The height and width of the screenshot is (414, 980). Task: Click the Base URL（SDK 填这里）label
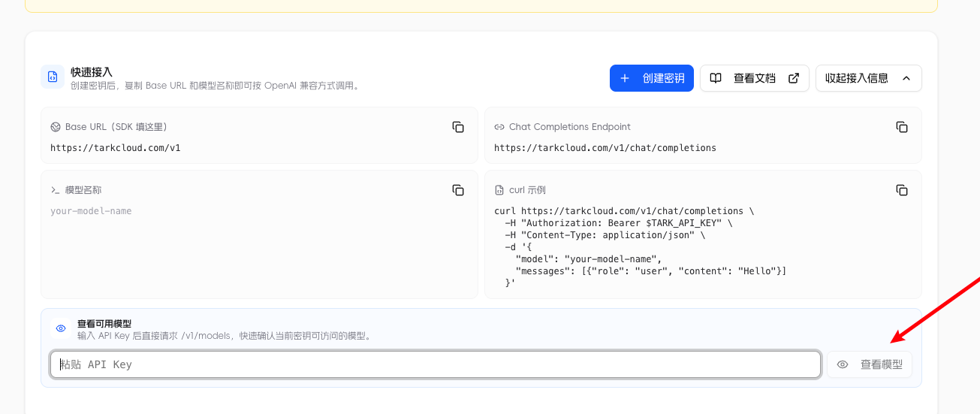point(116,127)
